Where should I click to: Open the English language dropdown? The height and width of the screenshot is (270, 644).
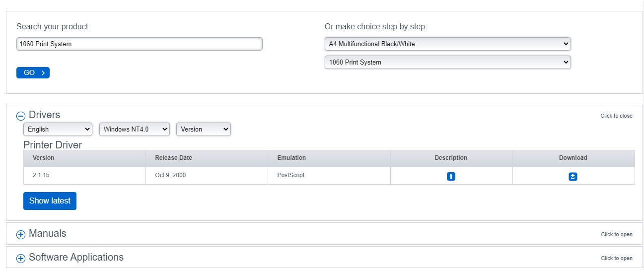(x=58, y=129)
